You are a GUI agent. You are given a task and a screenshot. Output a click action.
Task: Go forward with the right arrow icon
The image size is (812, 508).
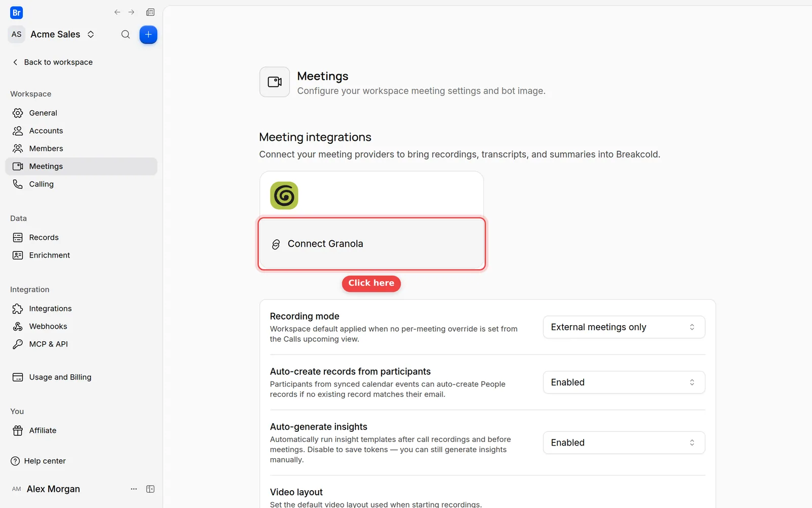click(x=131, y=12)
